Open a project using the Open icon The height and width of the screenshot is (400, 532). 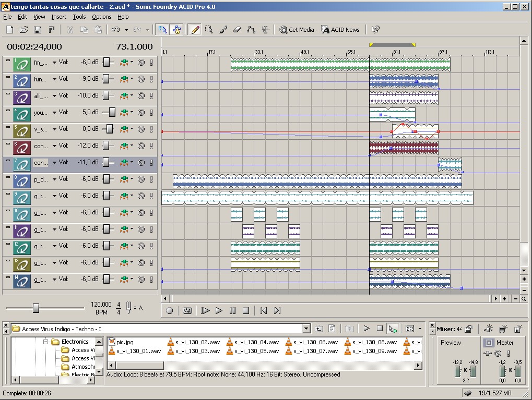pos(23,30)
